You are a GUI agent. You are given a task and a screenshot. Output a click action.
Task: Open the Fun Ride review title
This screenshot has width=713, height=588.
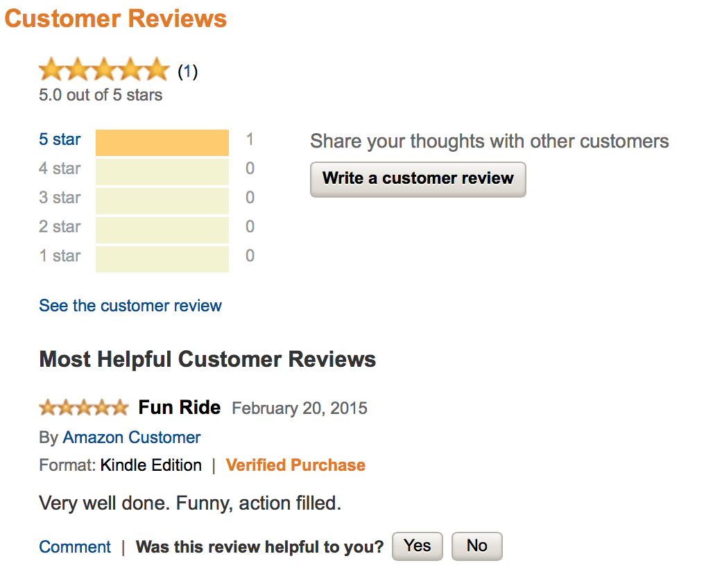click(180, 408)
